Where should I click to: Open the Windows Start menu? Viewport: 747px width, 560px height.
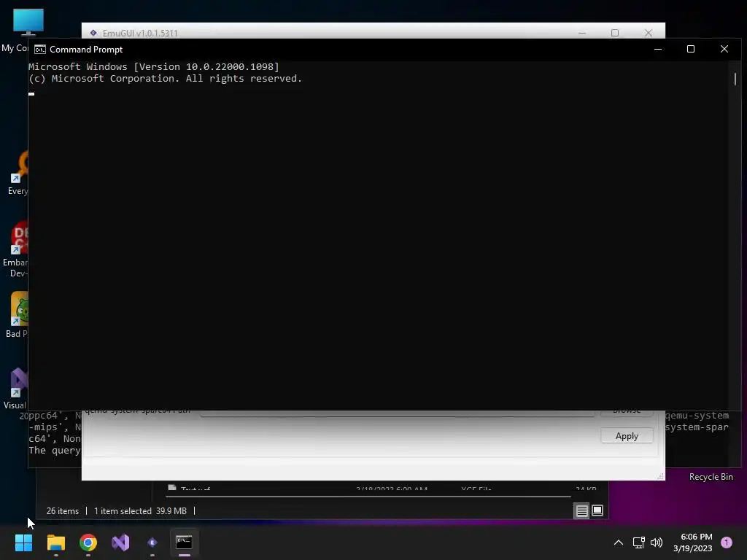[x=23, y=542]
